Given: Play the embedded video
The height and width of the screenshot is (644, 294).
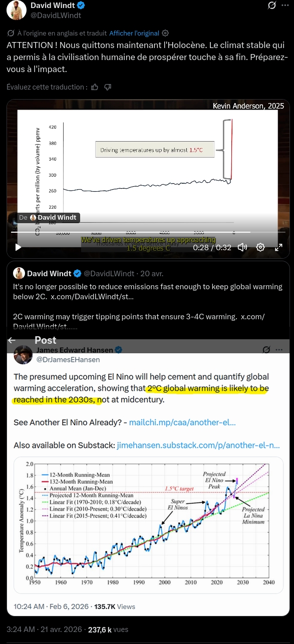Looking at the screenshot, I should click(x=18, y=247).
